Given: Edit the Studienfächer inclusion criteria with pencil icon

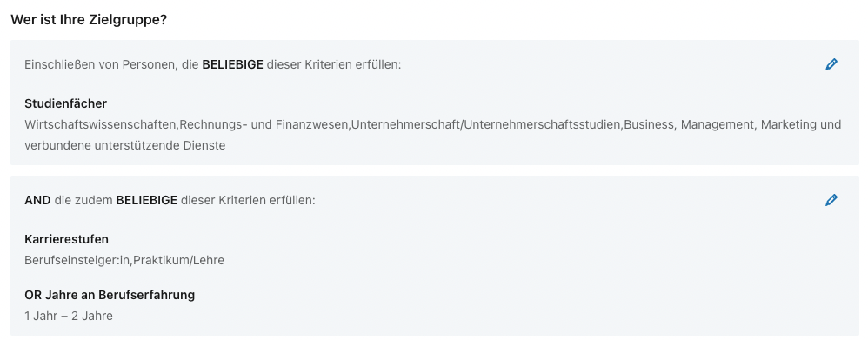Looking at the screenshot, I should [x=831, y=64].
